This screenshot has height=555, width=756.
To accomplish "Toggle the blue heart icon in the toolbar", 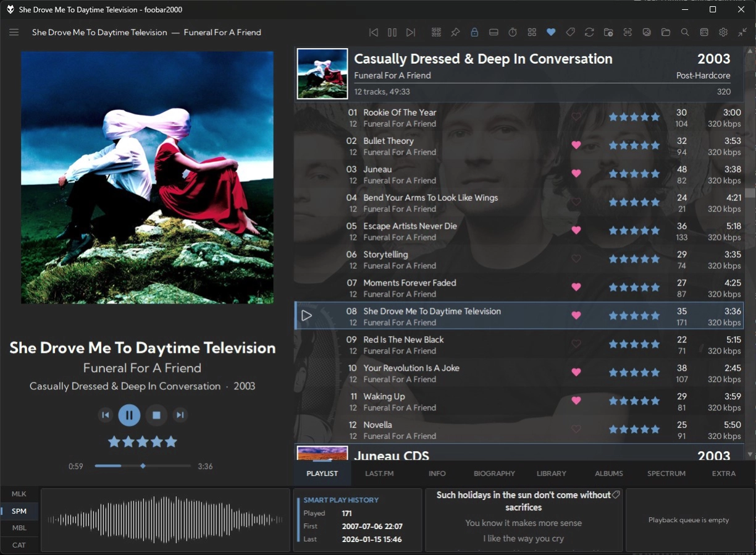I will point(551,32).
